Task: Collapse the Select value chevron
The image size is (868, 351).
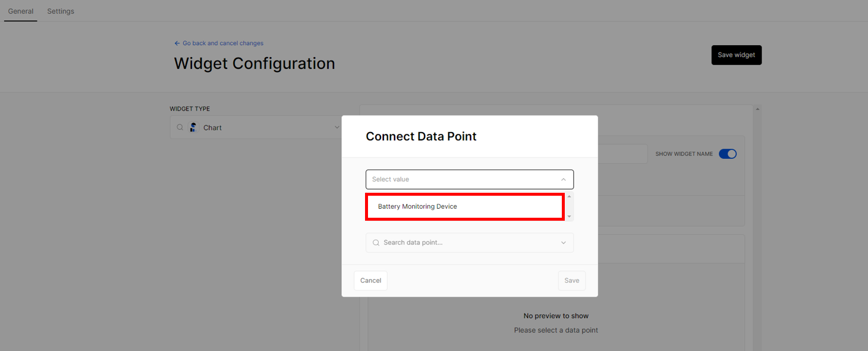Action: pyautogui.click(x=564, y=179)
